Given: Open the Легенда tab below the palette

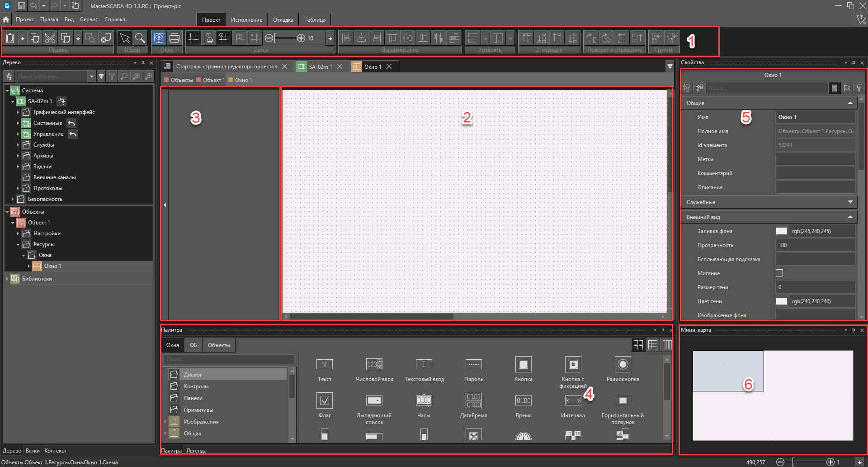Looking at the screenshot, I should (196, 451).
